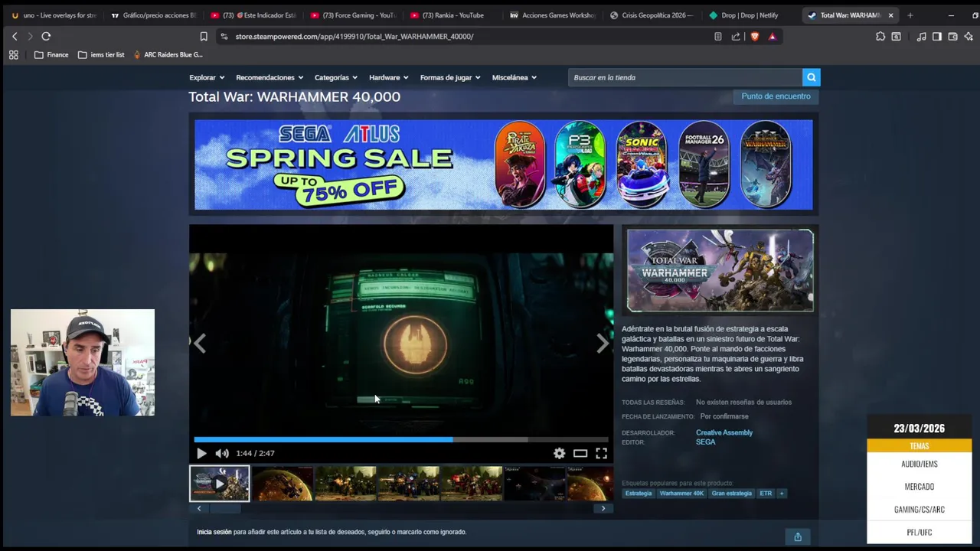Switch to Rankia YouTube tab
This screenshot has height=551, width=980.
(x=452, y=15)
